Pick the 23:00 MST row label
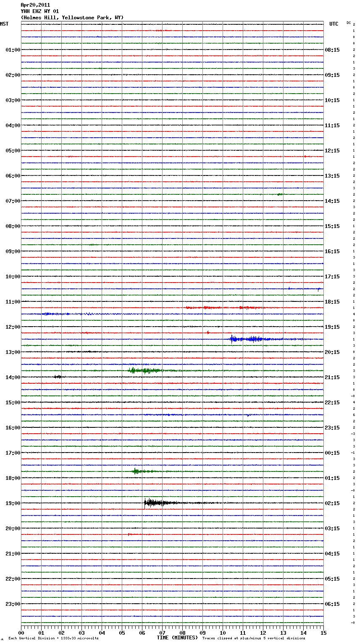Viewport: 357px width, 644px height. click(x=13, y=604)
